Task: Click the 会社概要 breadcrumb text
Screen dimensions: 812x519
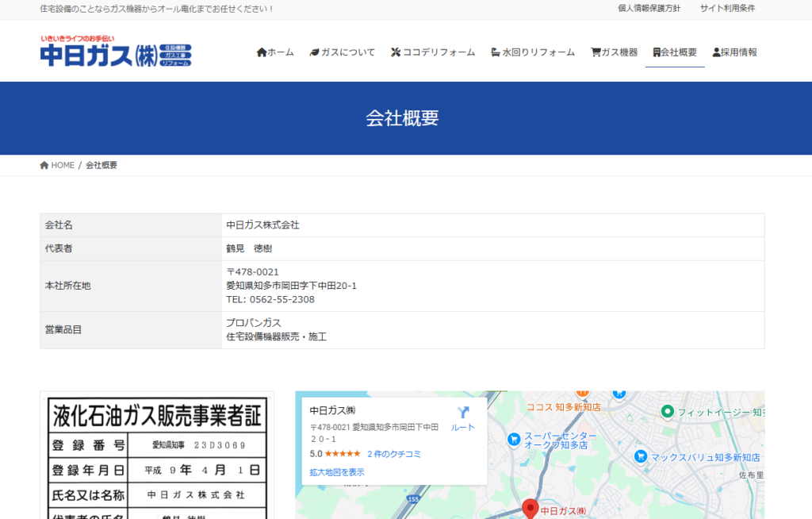Action: coord(101,165)
